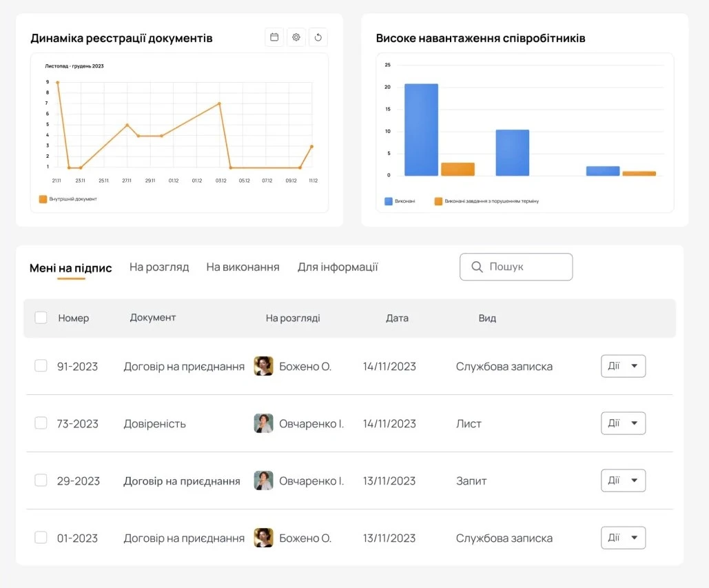
Task: Click Божено О. avatar in row 91-2023
Action: [x=264, y=366]
